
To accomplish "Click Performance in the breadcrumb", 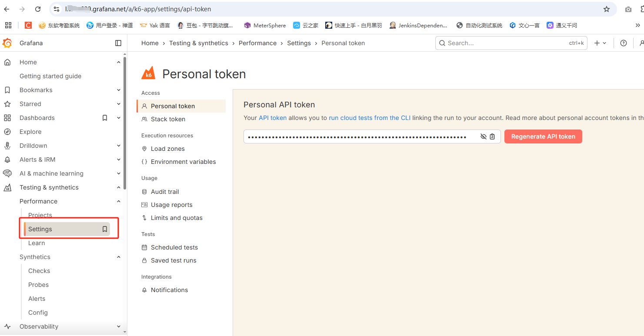I will [x=257, y=43].
